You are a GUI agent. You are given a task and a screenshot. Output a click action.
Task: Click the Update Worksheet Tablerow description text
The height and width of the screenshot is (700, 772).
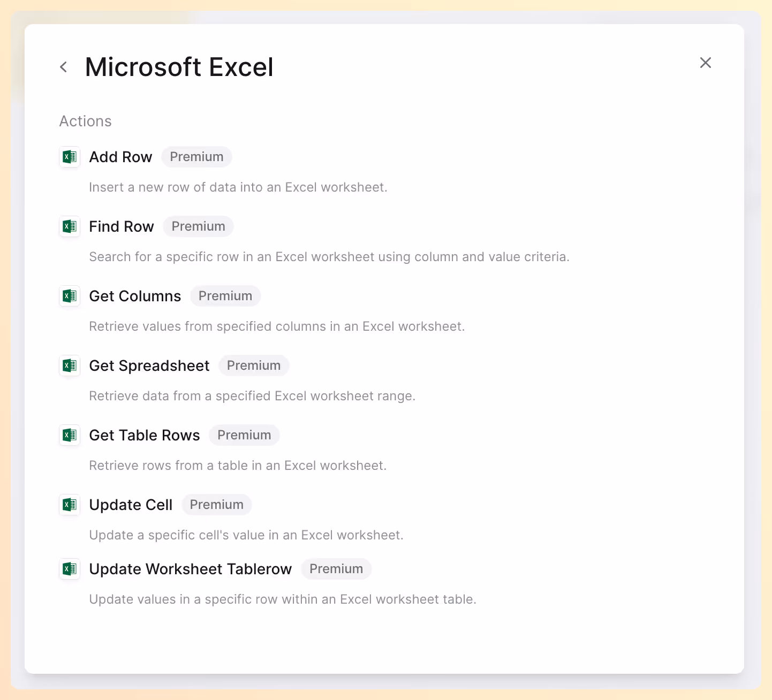click(283, 599)
